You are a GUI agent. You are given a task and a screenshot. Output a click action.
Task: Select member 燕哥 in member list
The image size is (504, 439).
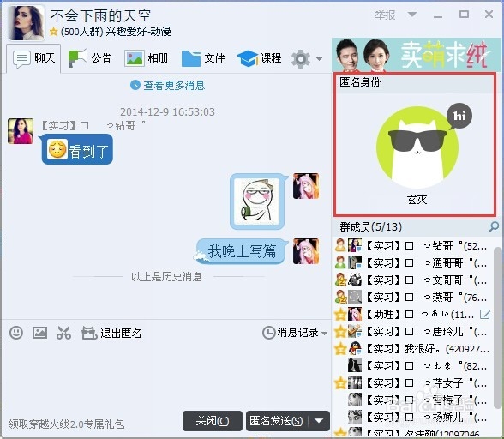[412, 298]
